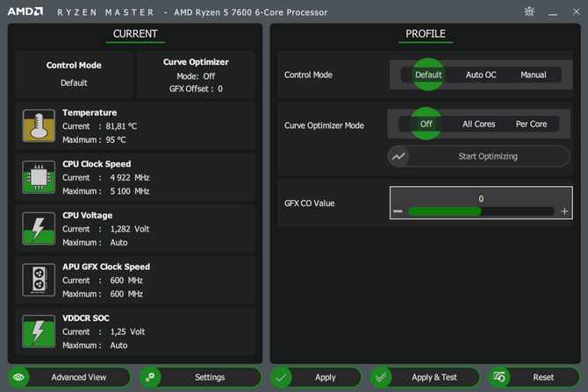Click the checkmark icon of Apply

point(281,377)
